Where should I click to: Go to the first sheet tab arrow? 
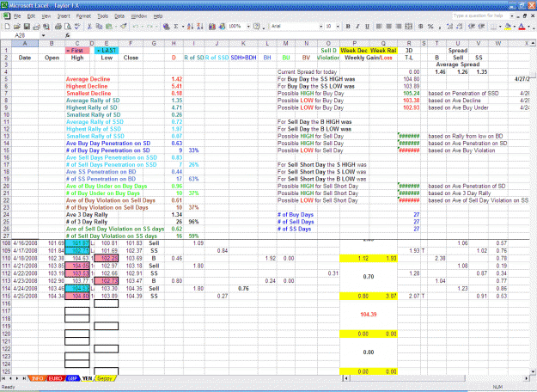pos(4,378)
